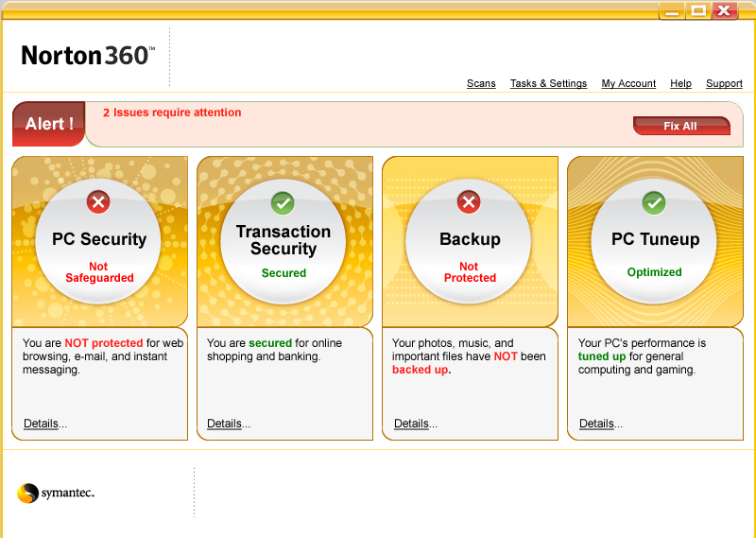Click the green checkmark on Transaction Security
This screenshot has height=538, width=756.
[283, 202]
